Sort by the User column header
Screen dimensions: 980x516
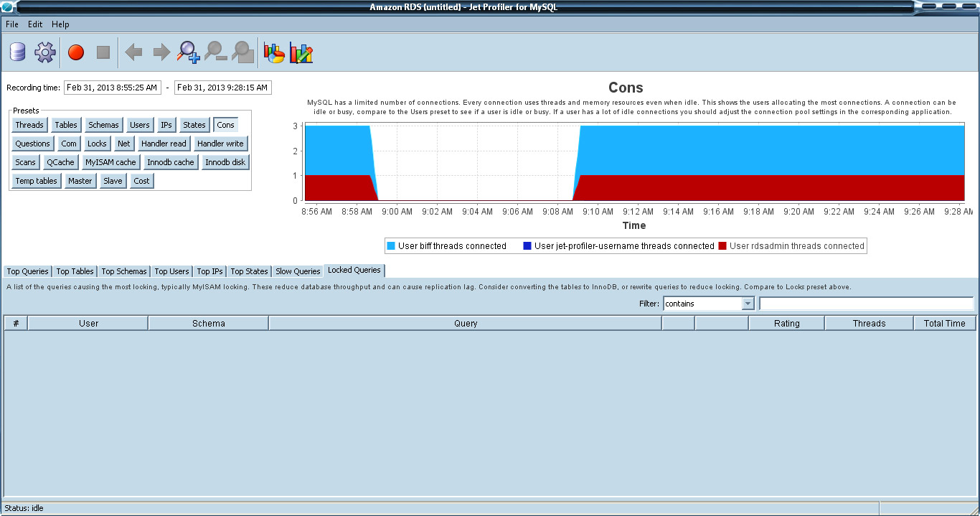click(x=88, y=324)
